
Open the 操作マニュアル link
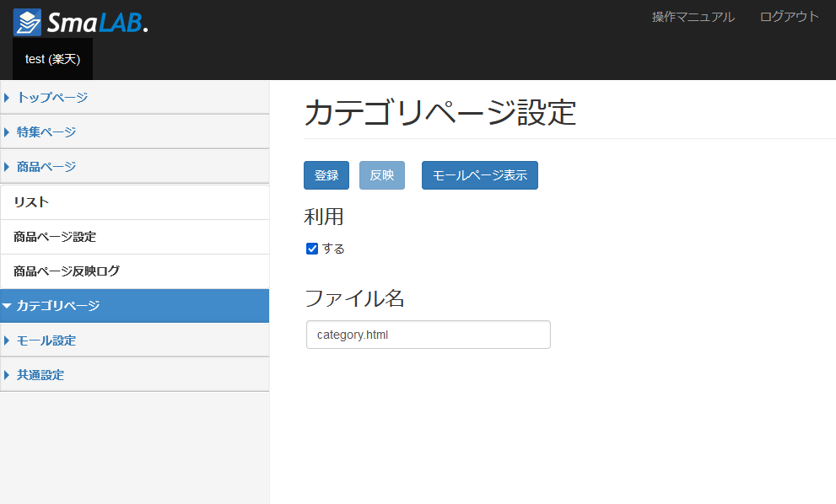pos(693,17)
